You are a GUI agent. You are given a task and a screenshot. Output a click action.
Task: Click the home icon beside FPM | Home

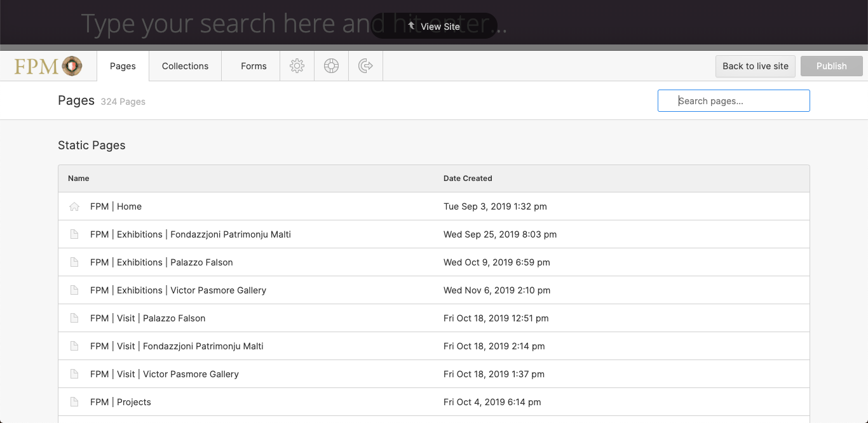pyautogui.click(x=74, y=206)
